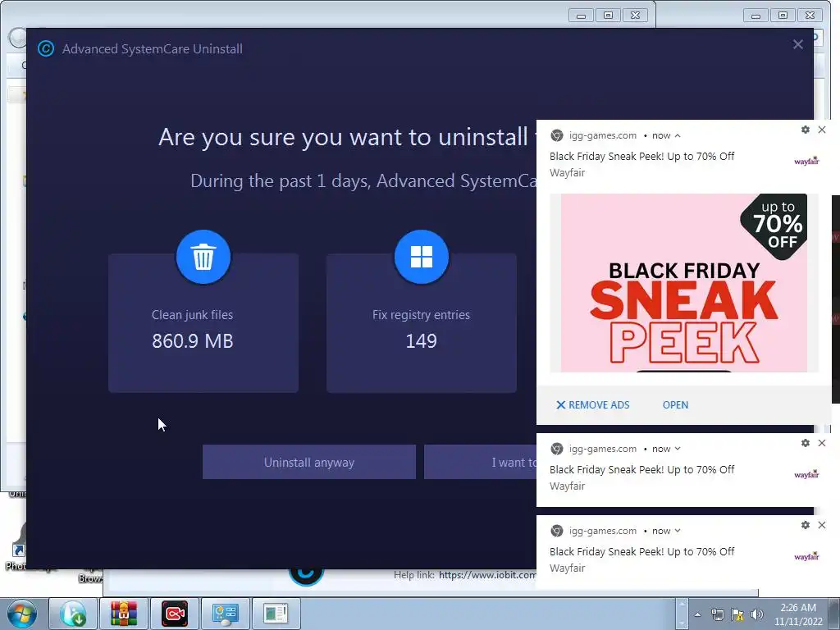Click the Wayfair logo in the top notification
The width and height of the screenshot is (840, 630).
[x=806, y=161]
